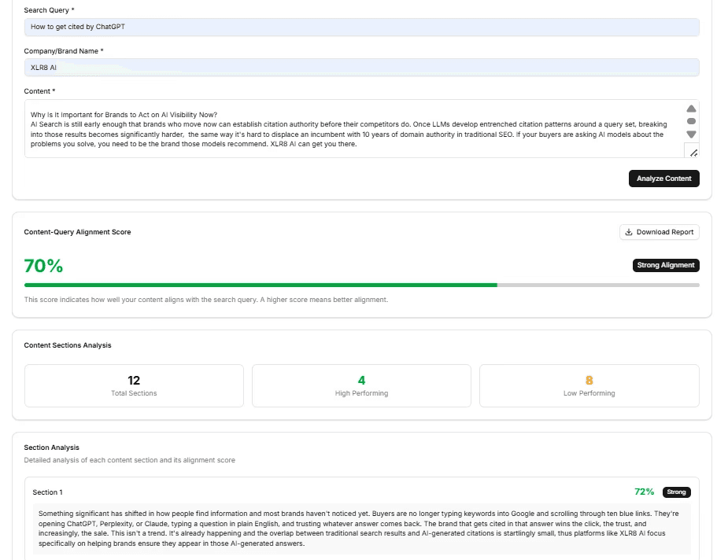Viewport: 728px width, 560px height.
Task: Select the 4 High Performing card
Action: [361, 385]
